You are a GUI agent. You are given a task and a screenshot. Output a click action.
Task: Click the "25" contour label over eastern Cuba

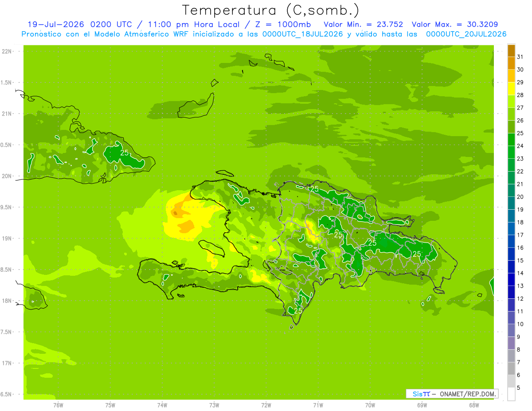(x=125, y=153)
